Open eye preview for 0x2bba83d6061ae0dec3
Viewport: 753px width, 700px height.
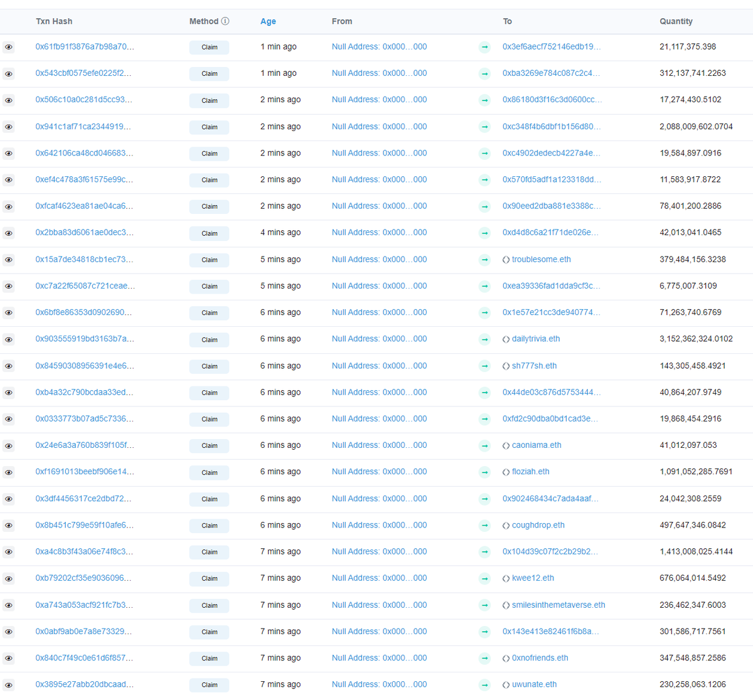pyautogui.click(x=9, y=233)
